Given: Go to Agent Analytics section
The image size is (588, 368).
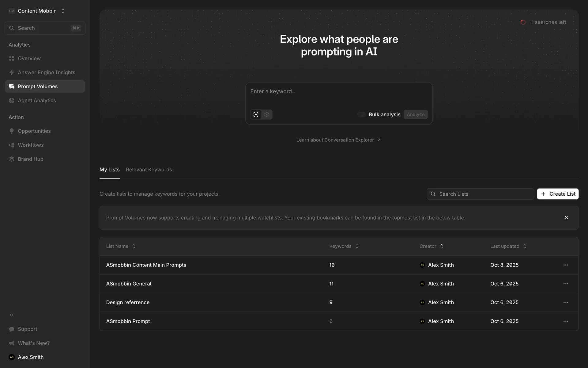Looking at the screenshot, I should (37, 101).
